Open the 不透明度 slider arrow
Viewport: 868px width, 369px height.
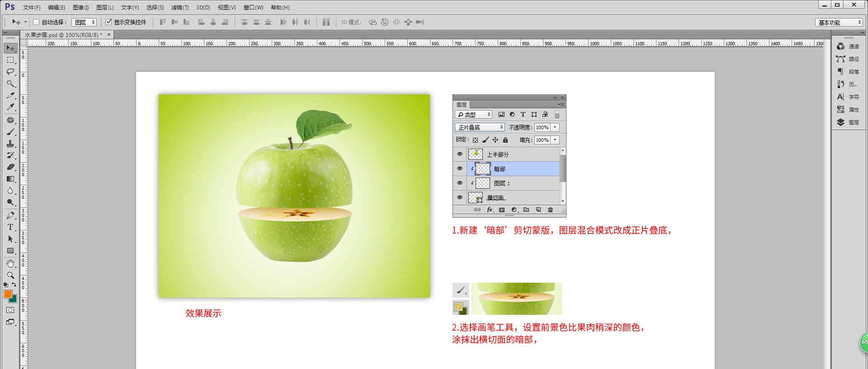point(556,127)
